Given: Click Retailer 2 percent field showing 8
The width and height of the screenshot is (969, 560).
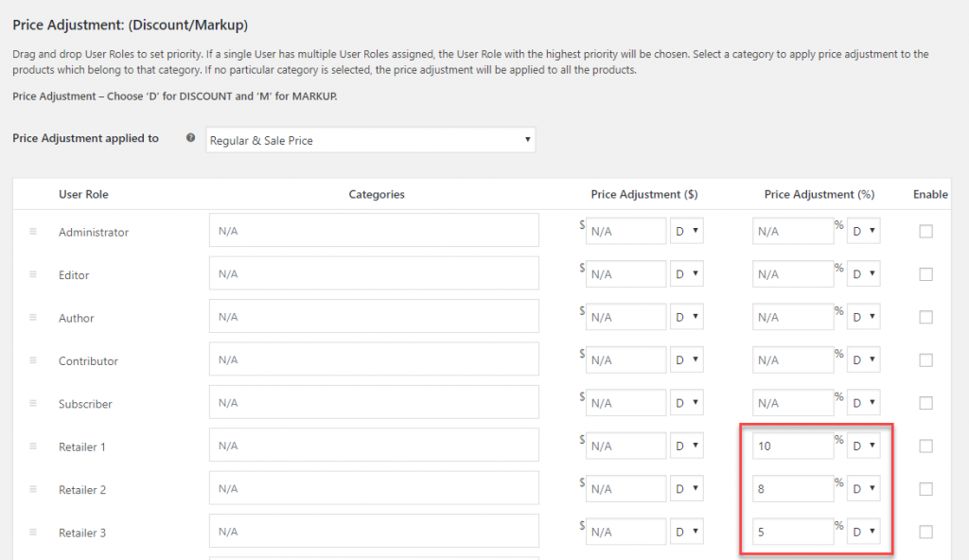Looking at the screenshot, I should click(793, 488).
